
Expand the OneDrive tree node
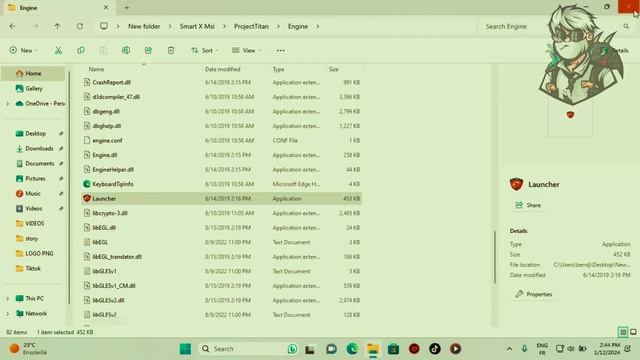tap(7, 104)
